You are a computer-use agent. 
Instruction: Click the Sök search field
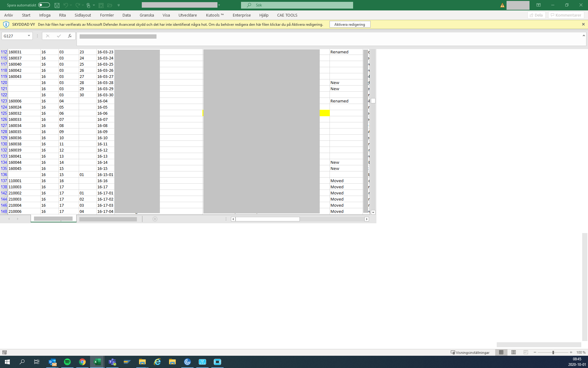297,5
